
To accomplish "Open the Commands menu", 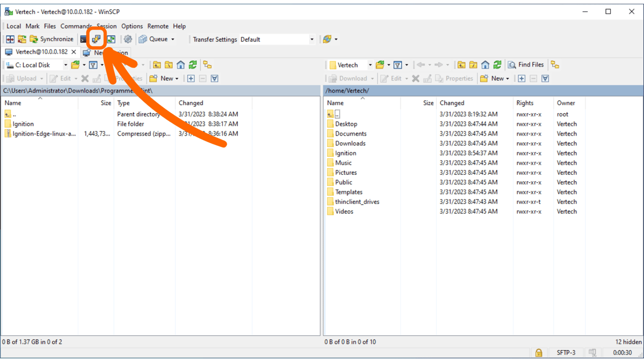I will pyautogui.click(x=76, y=26).
